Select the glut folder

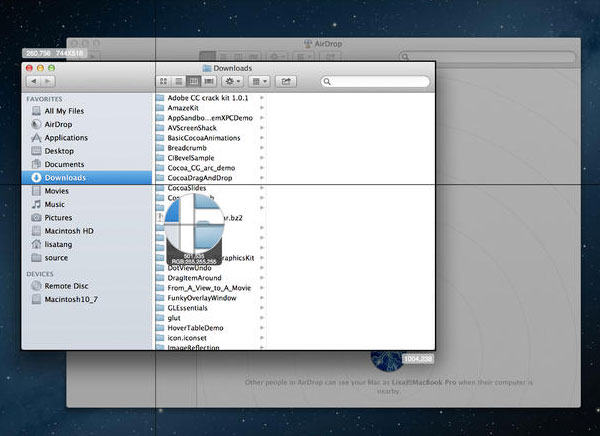[210, 318]
